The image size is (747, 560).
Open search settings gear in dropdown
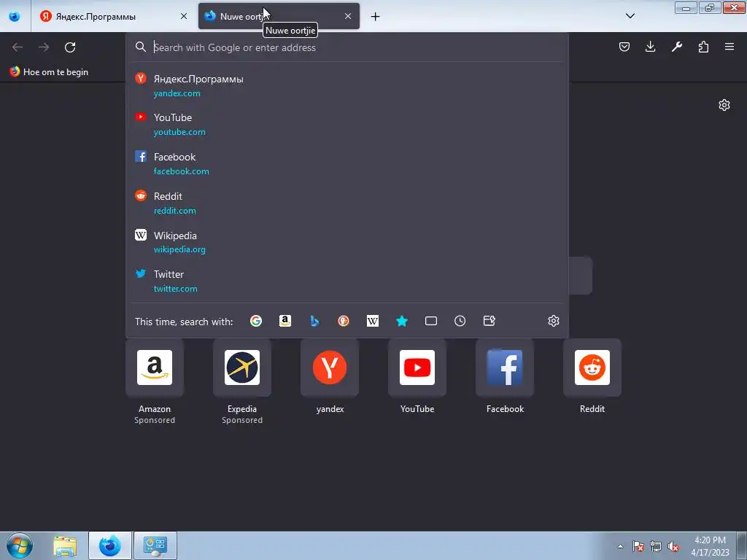tap(553, 321)
